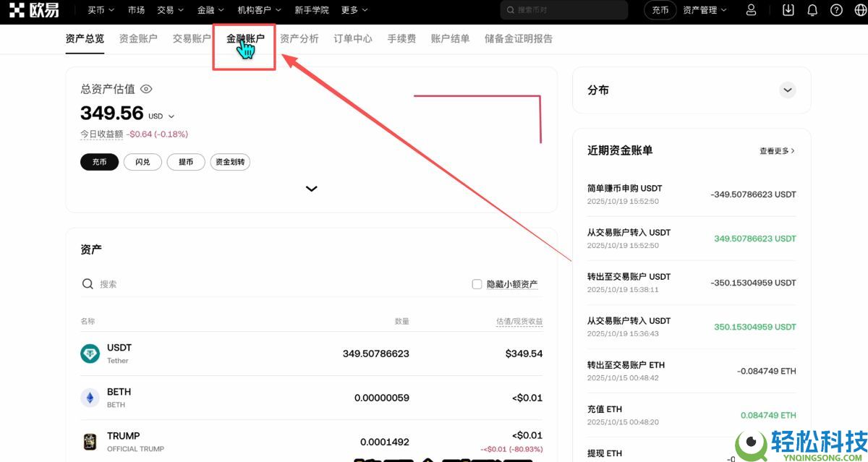Click the 充值 充币 top-right button
The height and width of the screenshot is (462, 868).
[x=659, y=10]
